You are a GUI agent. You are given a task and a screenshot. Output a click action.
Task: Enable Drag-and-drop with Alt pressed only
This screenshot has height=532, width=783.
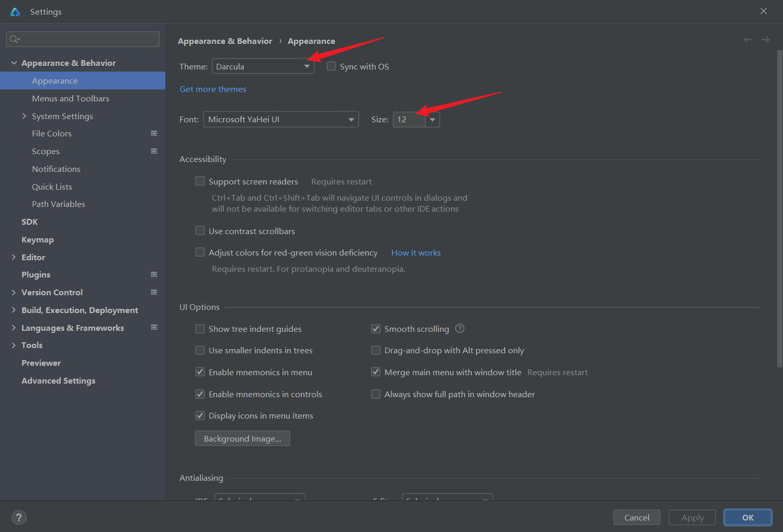click(376, 350)
